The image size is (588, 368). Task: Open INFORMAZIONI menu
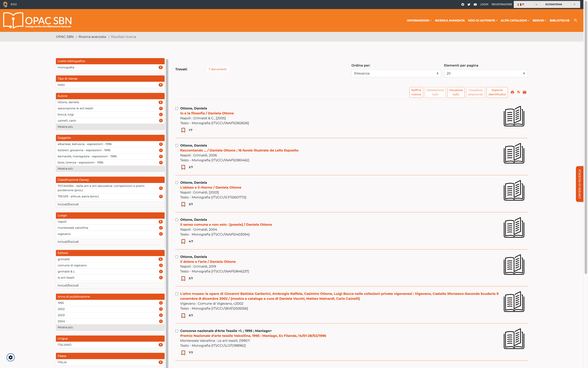point(419,20)
